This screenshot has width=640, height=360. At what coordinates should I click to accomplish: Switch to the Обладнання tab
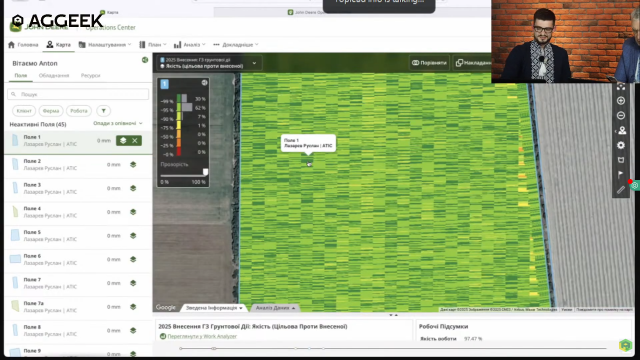coord(54,76)
